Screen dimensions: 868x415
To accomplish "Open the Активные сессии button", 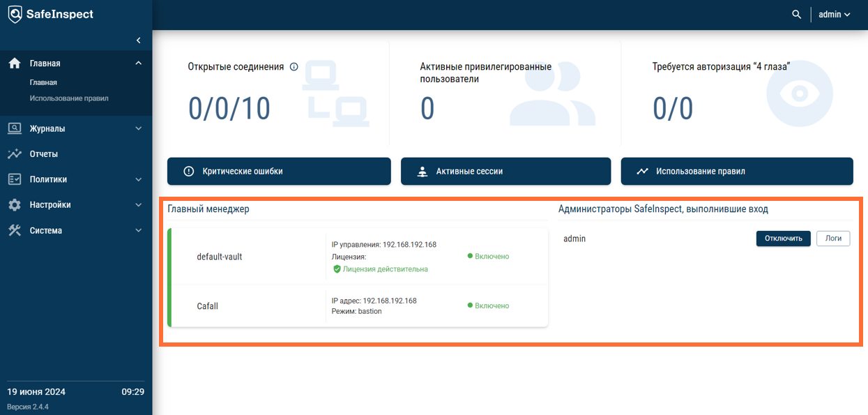I will coord(505,171).
